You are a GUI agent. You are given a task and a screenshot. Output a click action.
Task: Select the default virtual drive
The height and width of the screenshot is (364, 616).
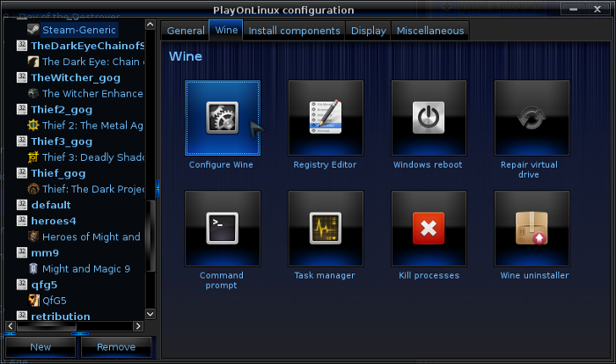pos(44,205)
